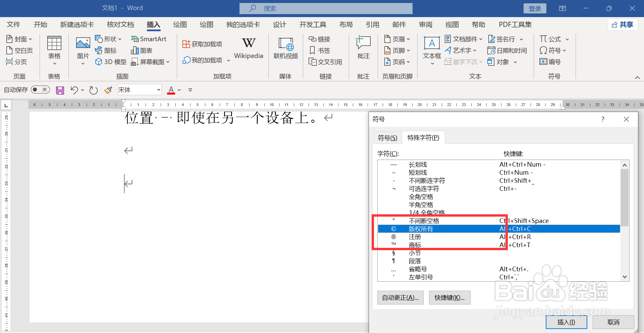Switch to the Symbols (符号(S)) dialog tab

pyautogui.click(x=387, y=138)
